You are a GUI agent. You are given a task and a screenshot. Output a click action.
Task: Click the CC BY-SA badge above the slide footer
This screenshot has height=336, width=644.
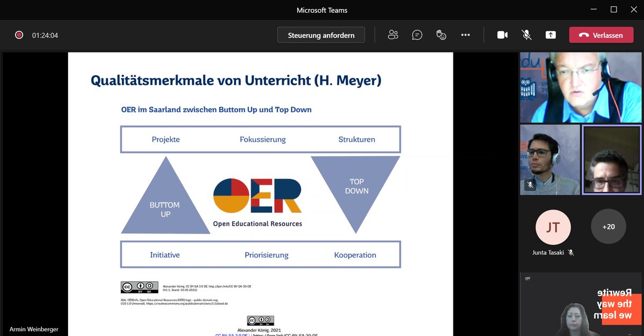[138, 287]
